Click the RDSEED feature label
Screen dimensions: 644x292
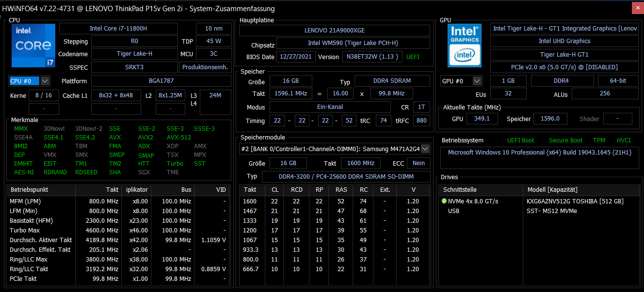point(86,172)
